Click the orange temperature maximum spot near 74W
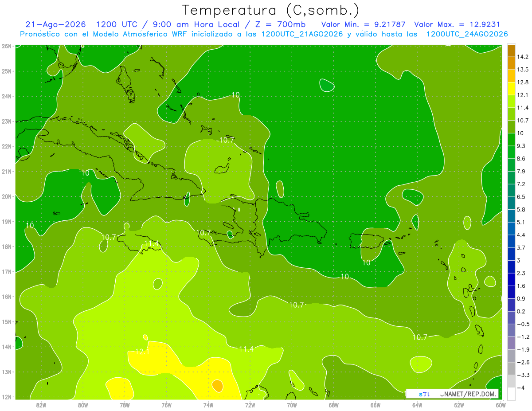532x411 pixels. pos(217,385)
